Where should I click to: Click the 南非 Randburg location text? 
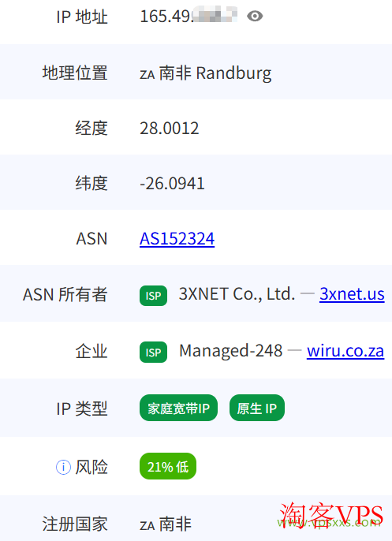point(215,73)
